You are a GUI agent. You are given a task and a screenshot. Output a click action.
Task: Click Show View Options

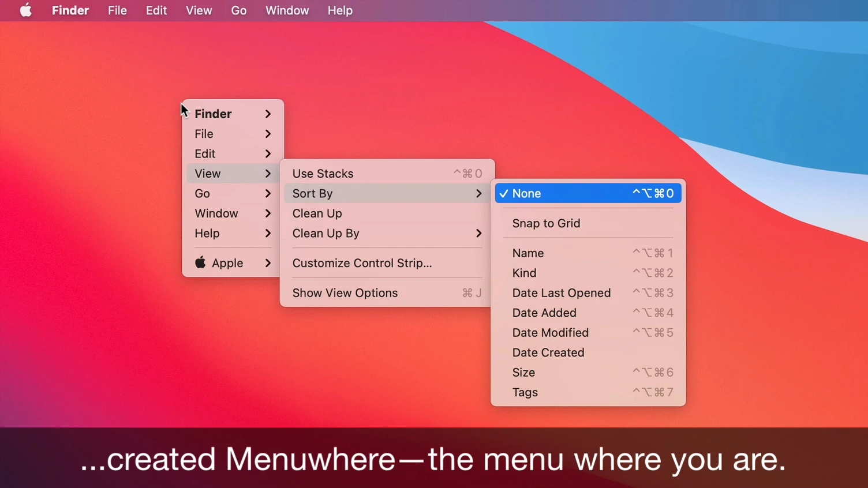point(345,293)
